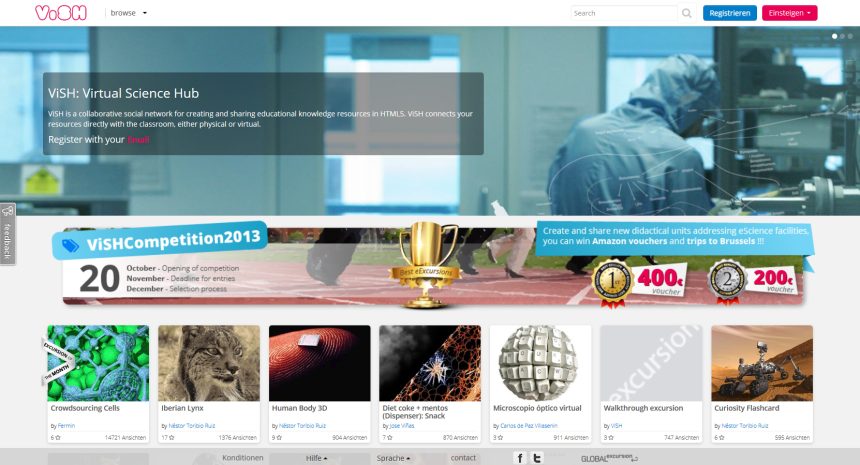860x465 pixels.
Task: Click contact in the footer
Action: (x=463, y=458)
